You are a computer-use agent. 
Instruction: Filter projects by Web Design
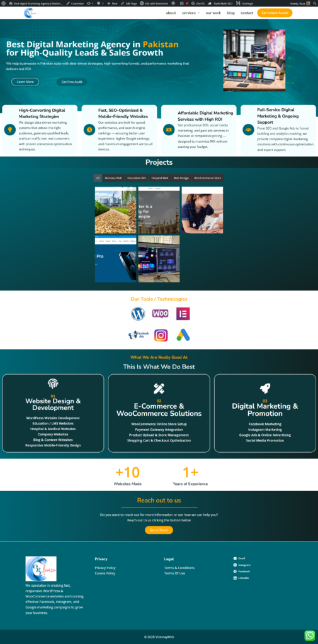point(181,178)
